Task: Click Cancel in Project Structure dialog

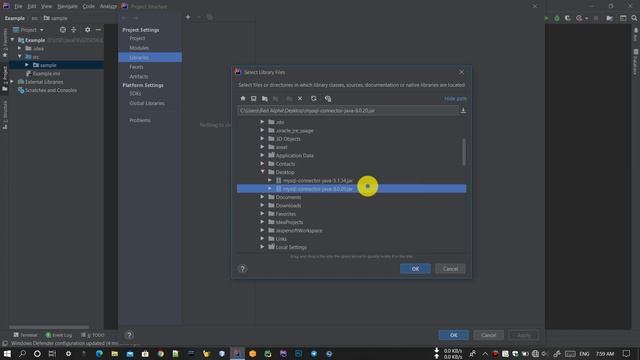Action: 488,335
